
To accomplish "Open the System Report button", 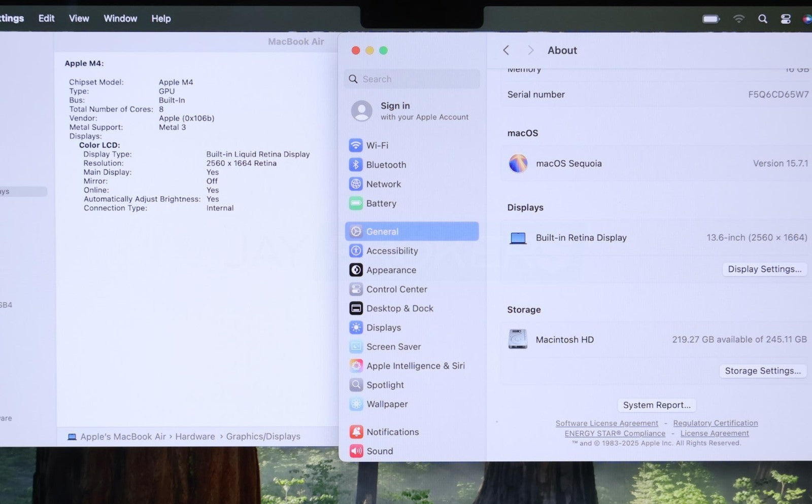I will [x=657, y=405].
